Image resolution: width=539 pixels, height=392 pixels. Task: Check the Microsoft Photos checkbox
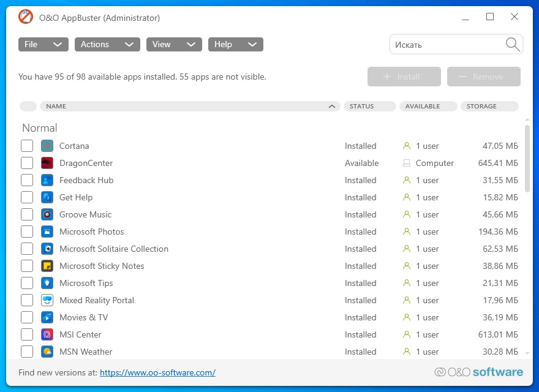click(x=27, y=232)
